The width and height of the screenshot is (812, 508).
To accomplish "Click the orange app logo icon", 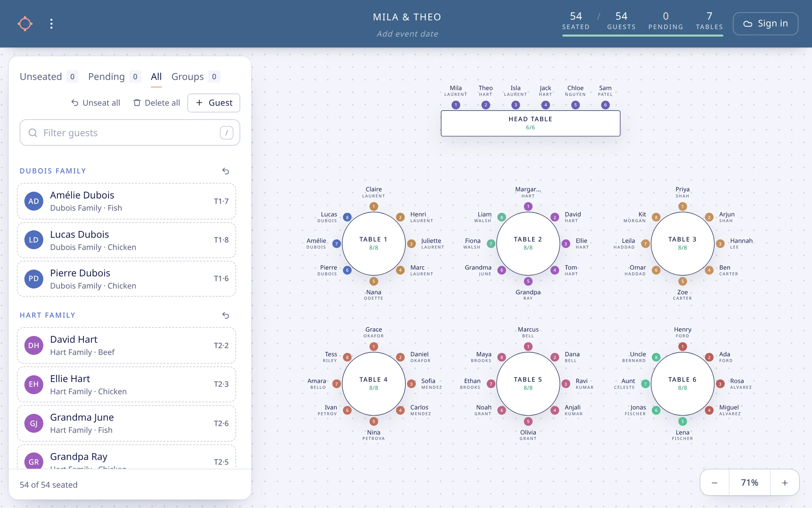I will (25, 24).
